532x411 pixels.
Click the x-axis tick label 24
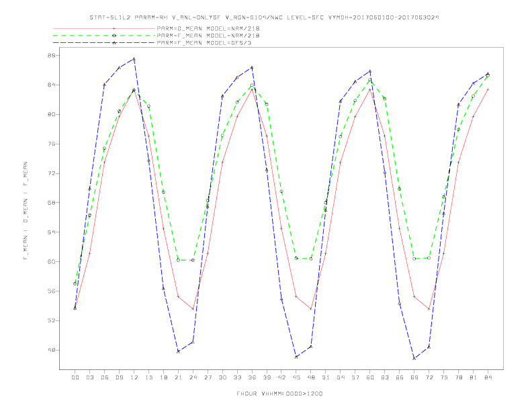point(193,377)
